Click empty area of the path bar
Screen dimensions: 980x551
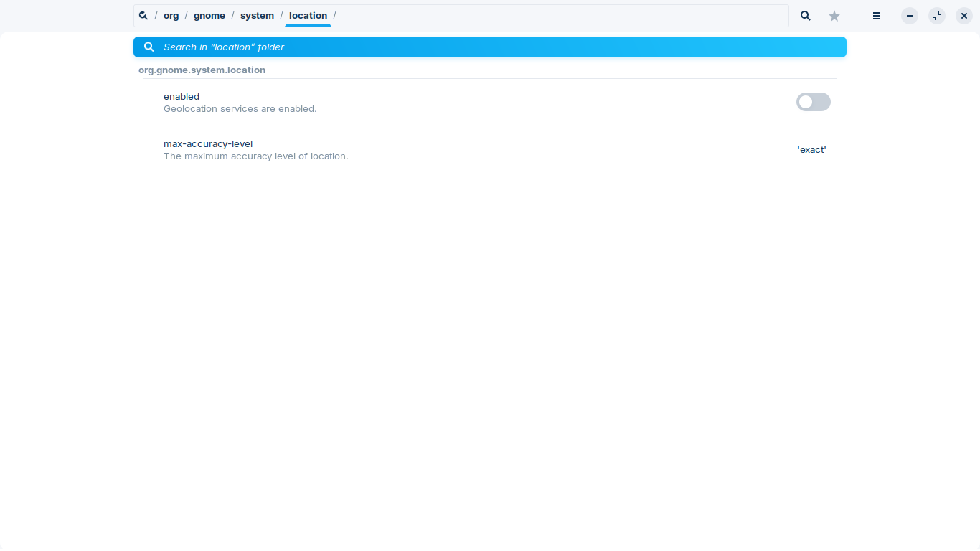[560, 16]
